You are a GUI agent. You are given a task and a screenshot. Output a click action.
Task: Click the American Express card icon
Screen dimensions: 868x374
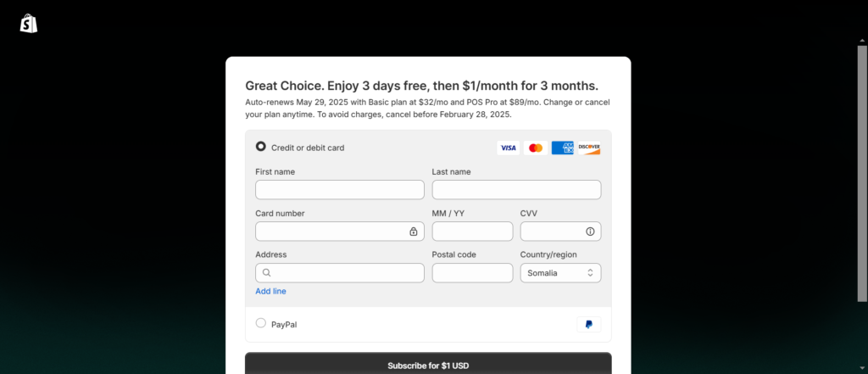(x=563, y=148)
